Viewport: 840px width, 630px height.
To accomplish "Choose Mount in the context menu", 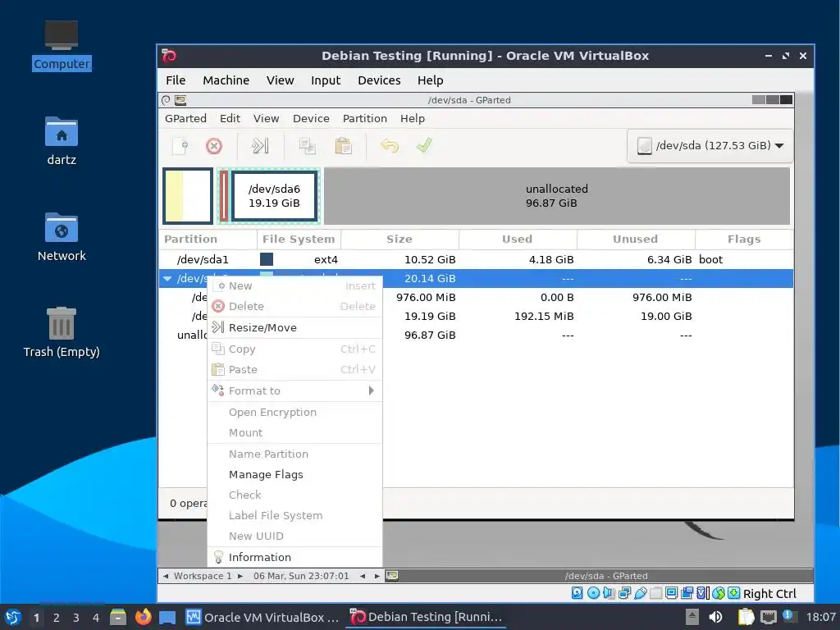I will tap(294, 433).
